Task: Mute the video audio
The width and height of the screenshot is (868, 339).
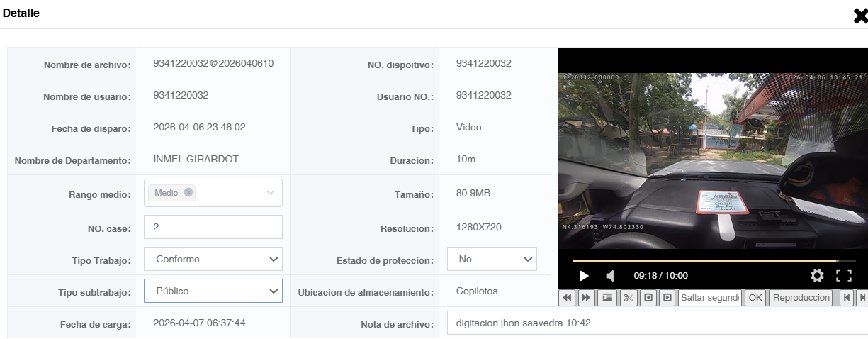Action: click(610, 276)
